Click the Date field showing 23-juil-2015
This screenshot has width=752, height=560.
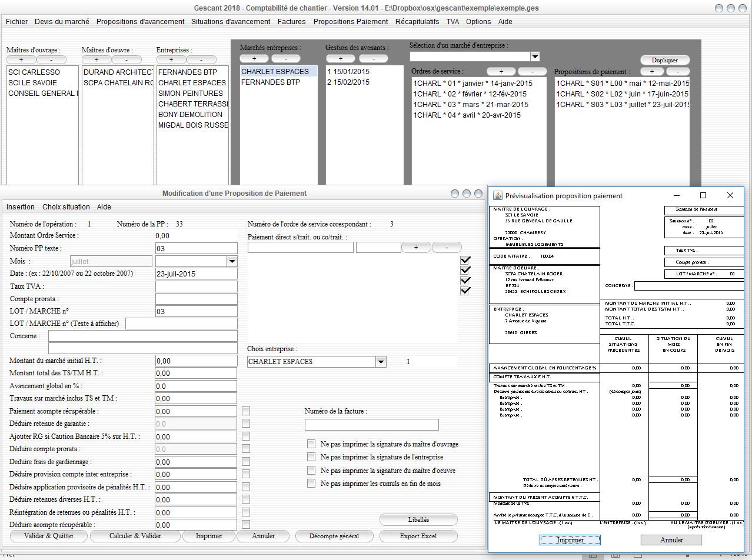(197, 274)
